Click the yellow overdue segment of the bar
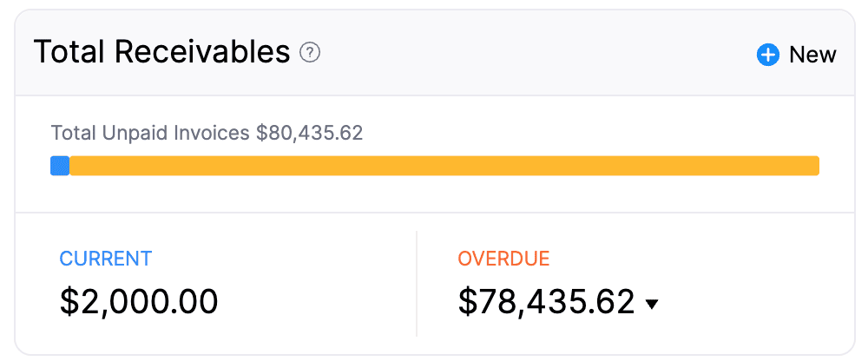This screenshot has height=361, width=868. pos(443,166)
